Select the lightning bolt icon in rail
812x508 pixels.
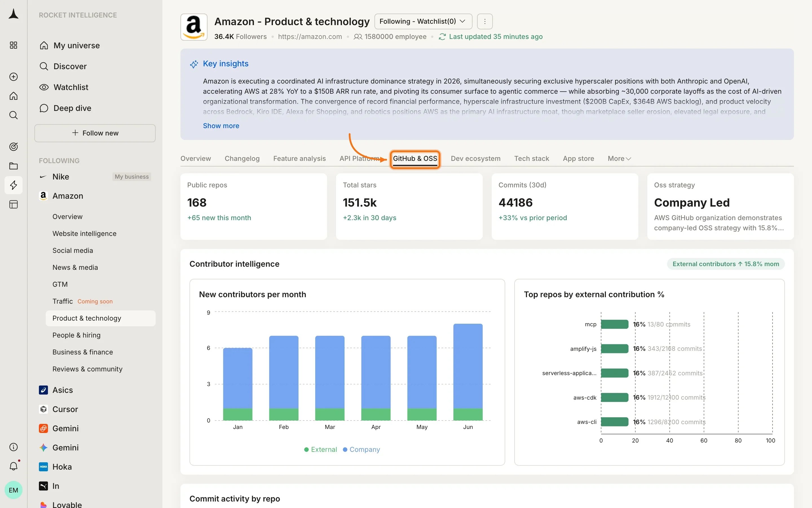point(14,185)
